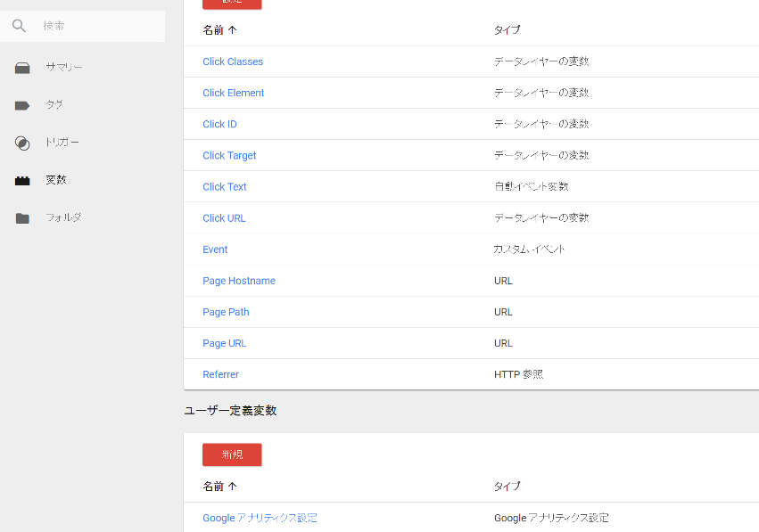Image resolution: width=759 pixels, height=532 pixels.
Task: Click the red 設定 button at top
Action: [233, 3]
